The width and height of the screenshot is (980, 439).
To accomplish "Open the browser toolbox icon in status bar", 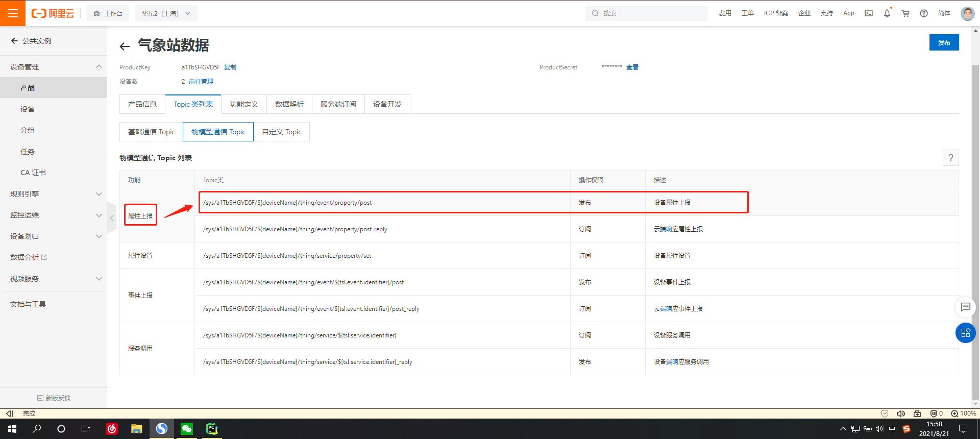I will (917, 413).
